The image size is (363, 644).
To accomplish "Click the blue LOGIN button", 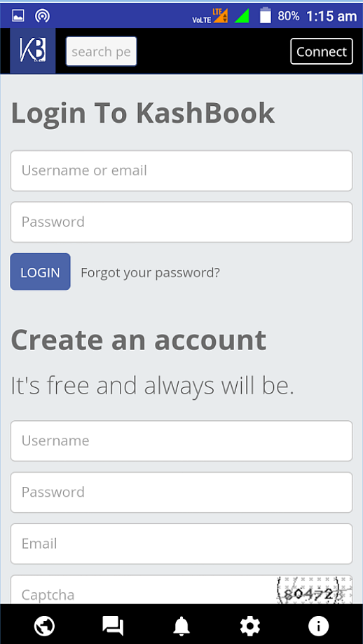I will point(40,272).
